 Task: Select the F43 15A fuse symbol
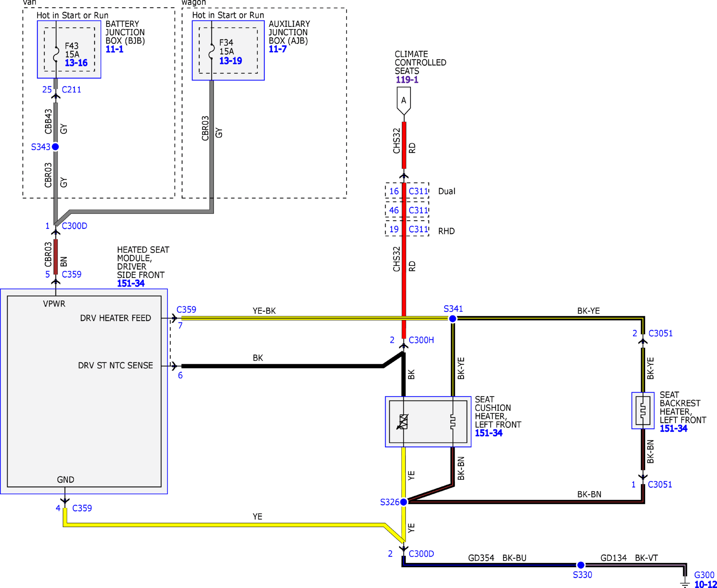[x=56, y=54]
